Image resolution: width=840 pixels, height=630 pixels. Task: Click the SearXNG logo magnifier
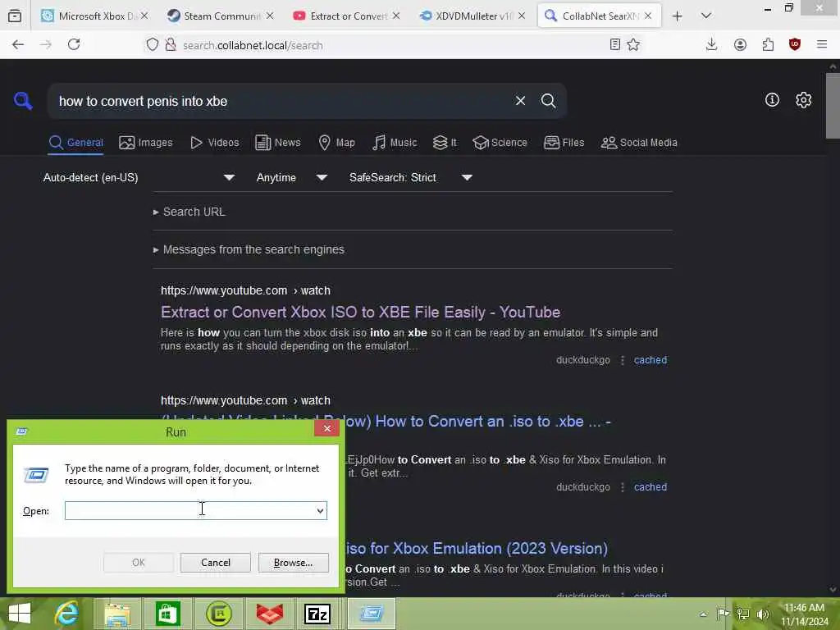click(x=23, y=100)
